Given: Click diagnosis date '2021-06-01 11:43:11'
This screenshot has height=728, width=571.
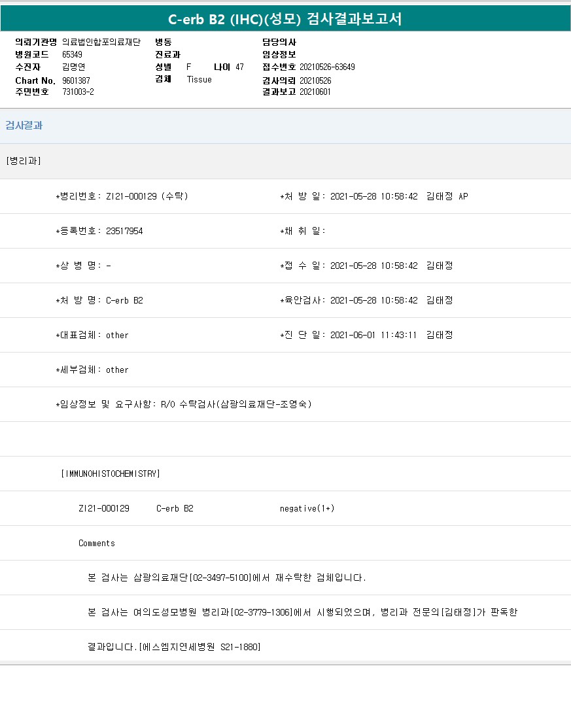Looking at the screenshot, I should (373, 335).
